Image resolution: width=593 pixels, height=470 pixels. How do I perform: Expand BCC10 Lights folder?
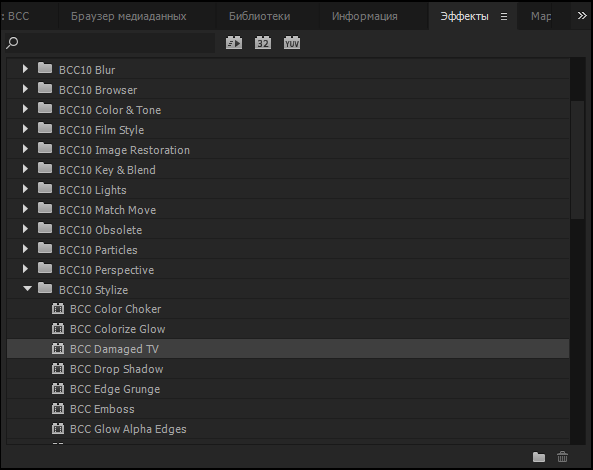coord(25,189)
